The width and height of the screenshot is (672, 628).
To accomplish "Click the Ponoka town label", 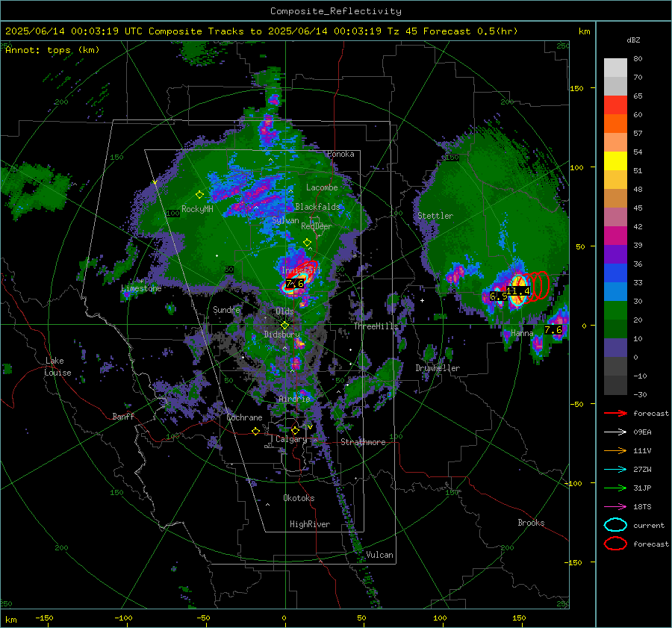I will [340, 154].
